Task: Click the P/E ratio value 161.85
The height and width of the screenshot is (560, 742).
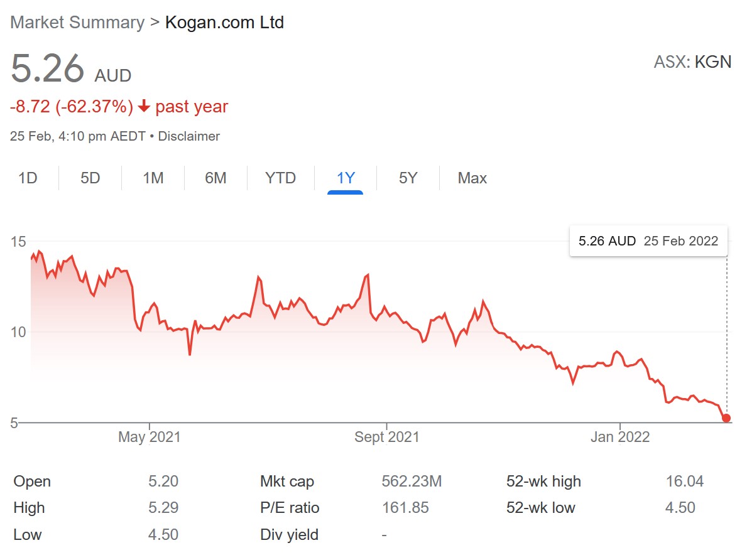Action: (405, 508)
